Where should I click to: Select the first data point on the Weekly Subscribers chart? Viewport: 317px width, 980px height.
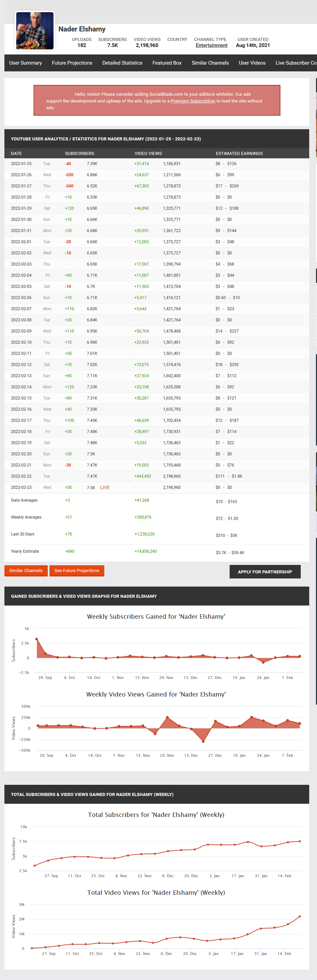[x=37, y=639]
